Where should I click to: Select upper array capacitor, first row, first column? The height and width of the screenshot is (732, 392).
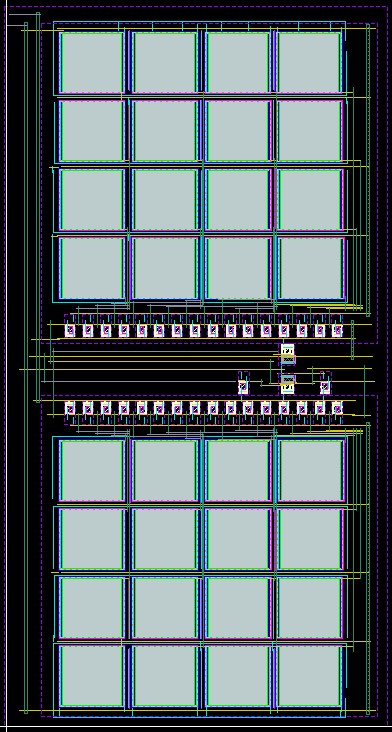tap(91, 63)
